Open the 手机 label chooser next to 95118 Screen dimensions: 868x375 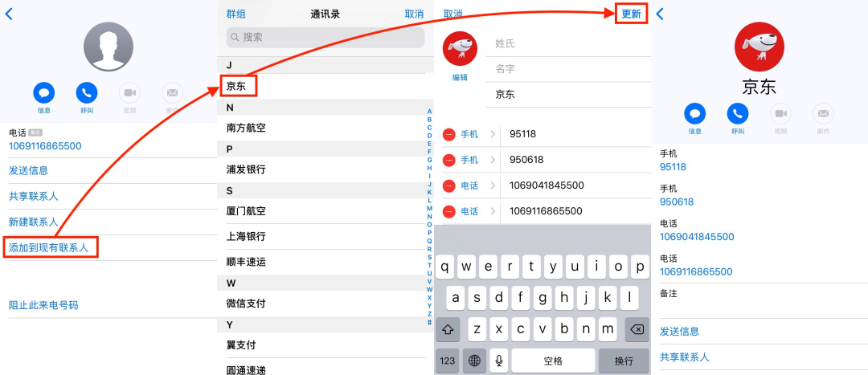(477, 134)
